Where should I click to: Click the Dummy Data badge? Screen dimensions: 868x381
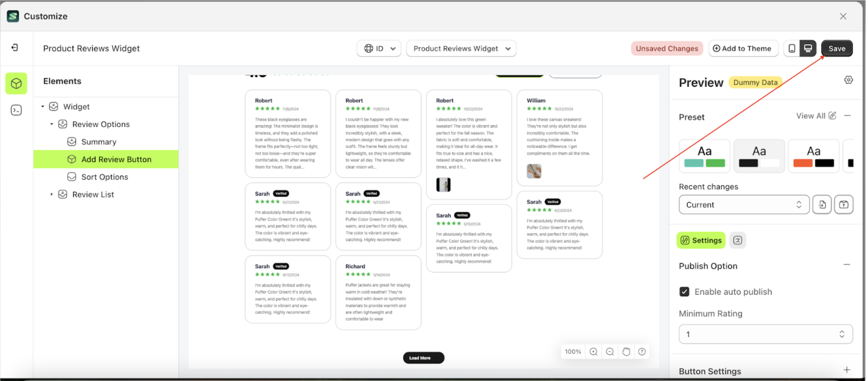tap(755, 82)
